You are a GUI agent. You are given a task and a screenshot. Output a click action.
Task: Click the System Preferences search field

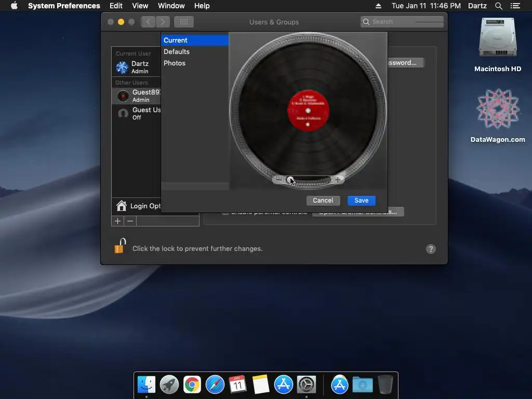point(402,22)
